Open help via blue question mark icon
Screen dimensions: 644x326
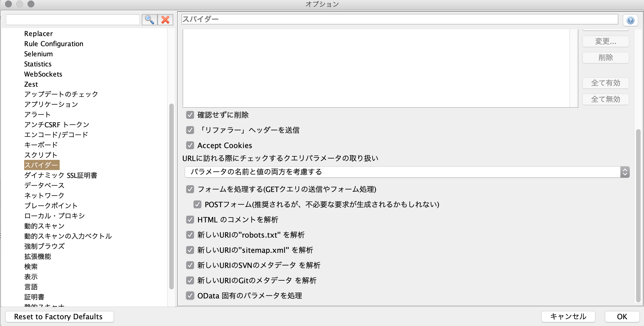click(630, 20)
